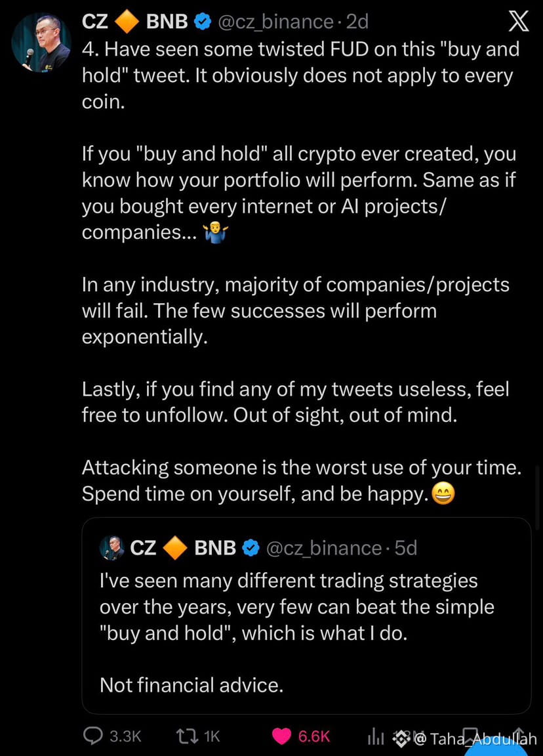Open the @cz_binance handle in the main tweet
Screen dimensions: 543x756
coord(275,22)
